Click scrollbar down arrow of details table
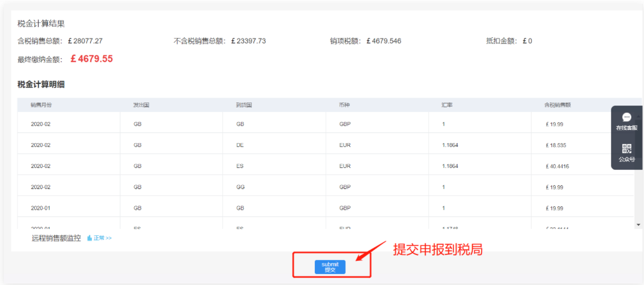The width and height of the screenshot is (644, 285). [638, 225]
